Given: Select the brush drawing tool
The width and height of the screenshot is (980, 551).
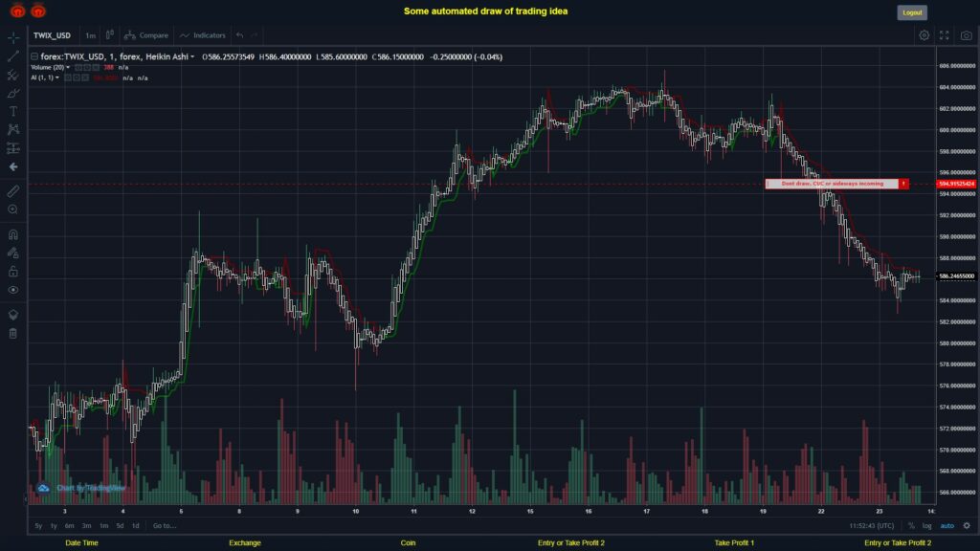Looking at the screenshot, I should [x=13, y=93].
